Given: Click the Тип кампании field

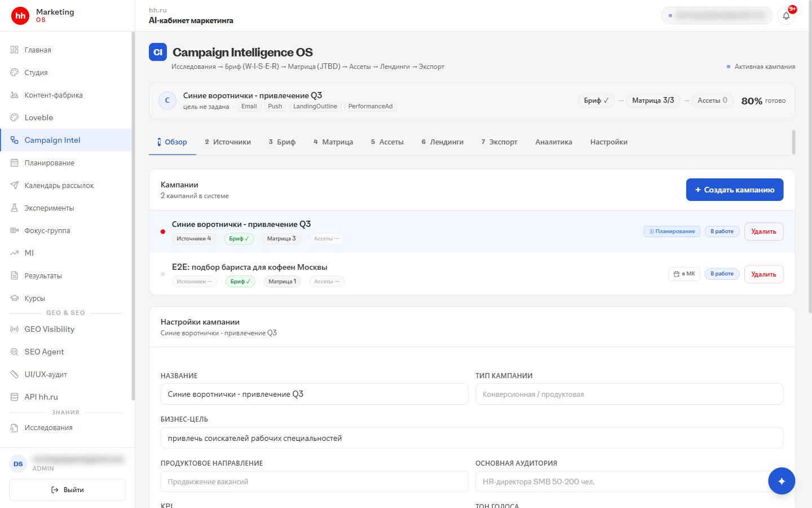Looking at the screenshot, I should click(x=629, y=394).
